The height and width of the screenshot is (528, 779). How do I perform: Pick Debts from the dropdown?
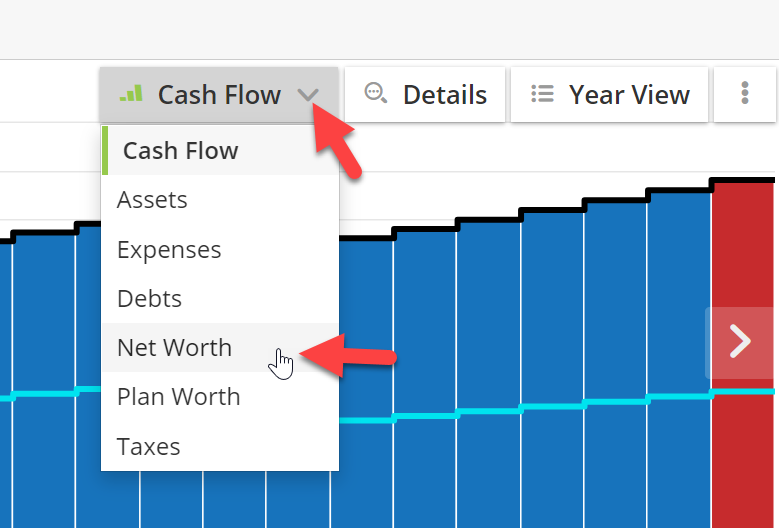[149, 298]
